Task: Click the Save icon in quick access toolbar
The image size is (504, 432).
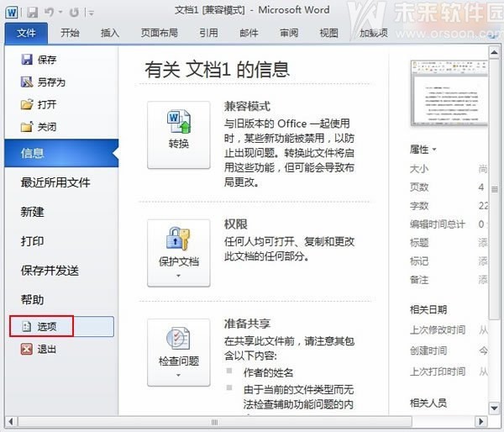Action: coord(33,13)
